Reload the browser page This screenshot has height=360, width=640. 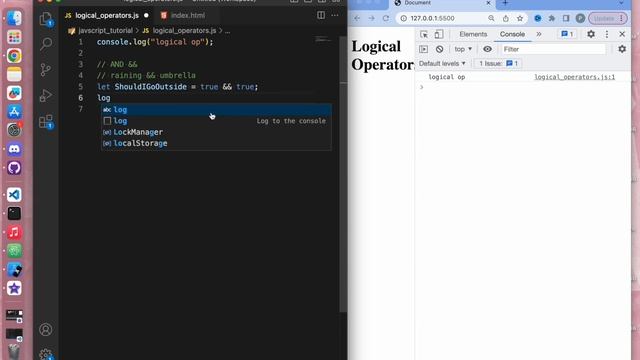coord(386,18)
